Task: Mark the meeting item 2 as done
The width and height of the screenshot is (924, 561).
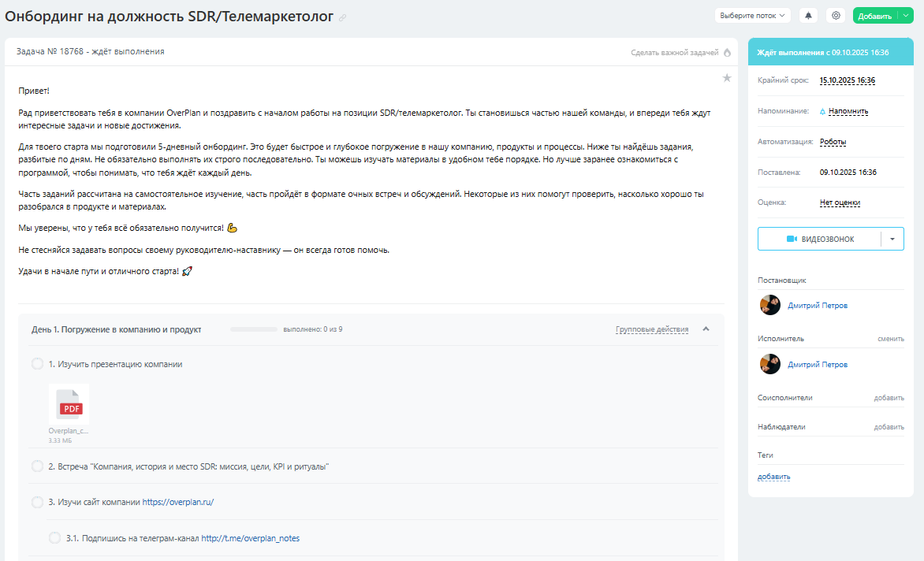Action: point(37,466)
